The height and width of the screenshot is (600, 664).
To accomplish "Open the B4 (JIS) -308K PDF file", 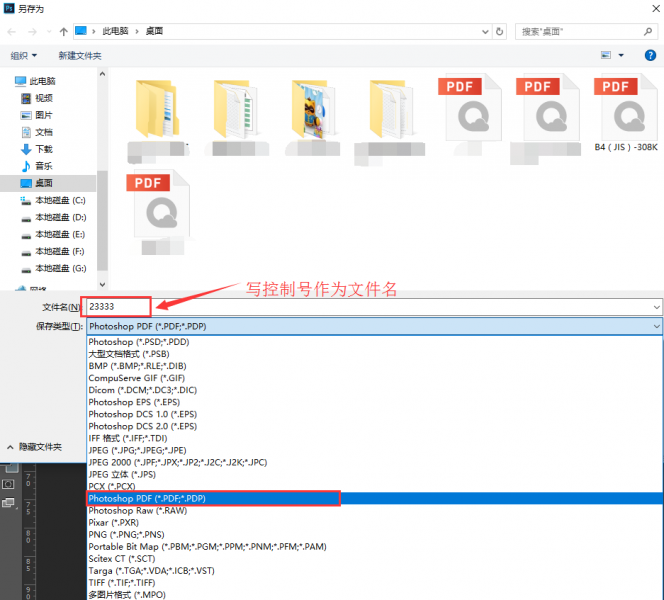I will [x=625, y=110].
